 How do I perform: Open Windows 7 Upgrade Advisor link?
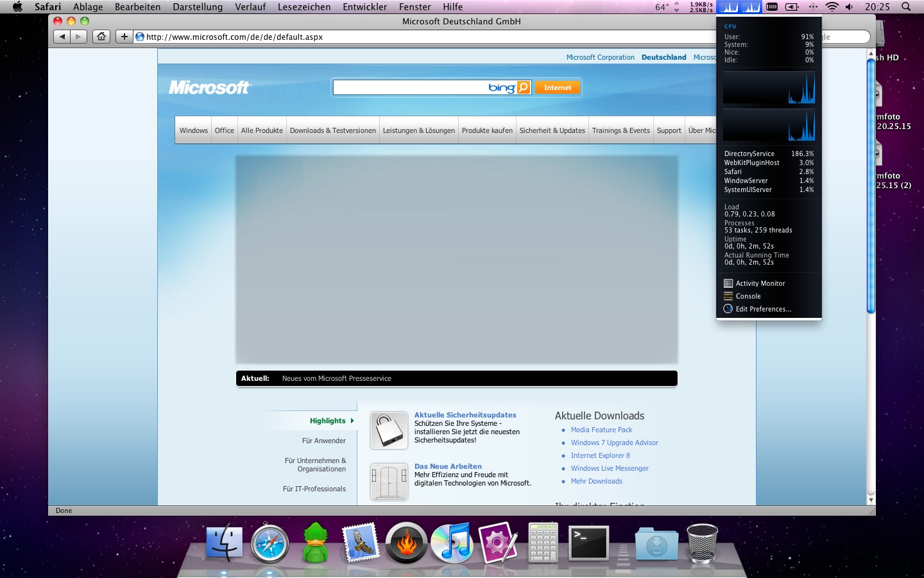(615, 442)
